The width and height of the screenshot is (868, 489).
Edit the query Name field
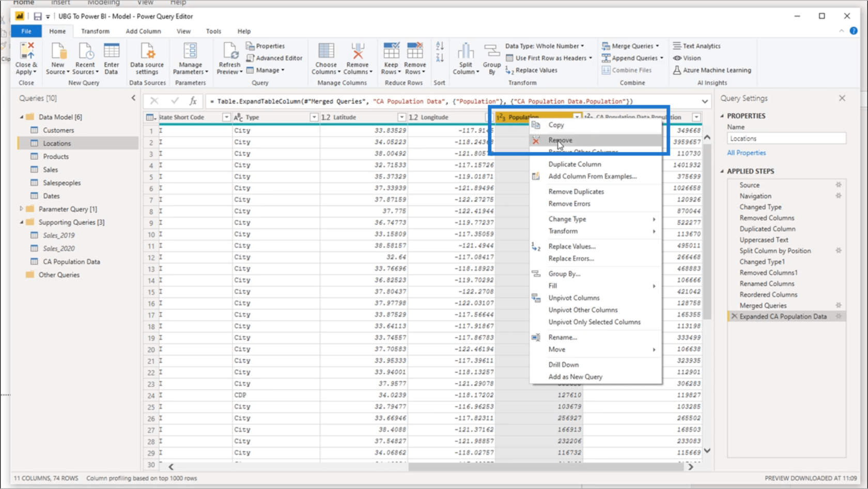[x=786, y=139]
